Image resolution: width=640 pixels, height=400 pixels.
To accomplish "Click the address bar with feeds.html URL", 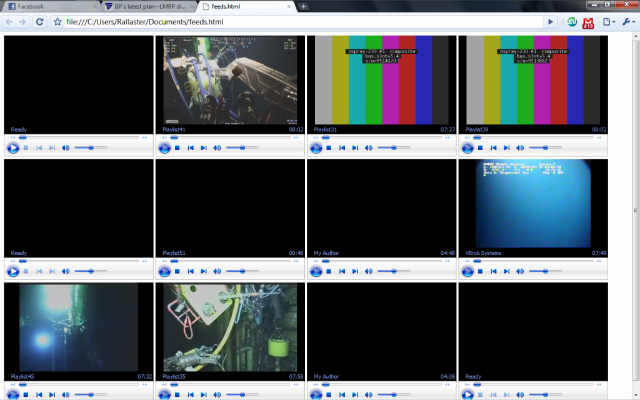I will coord(300,21).
